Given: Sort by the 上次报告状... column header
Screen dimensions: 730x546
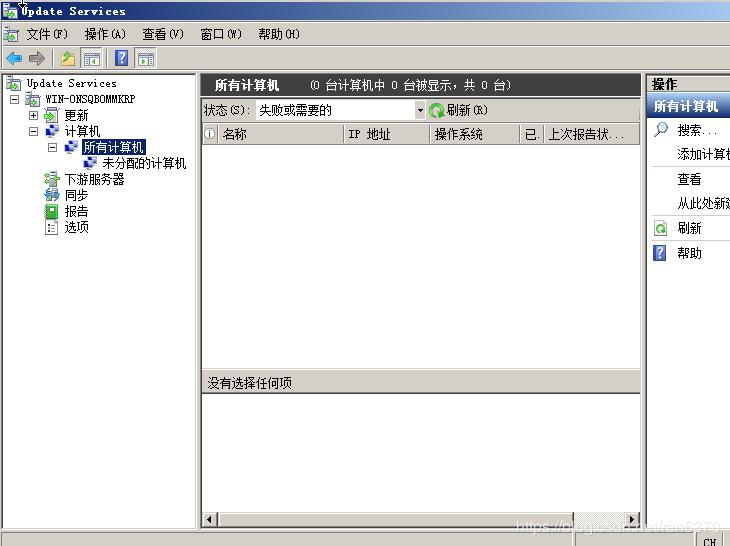Looking at the screenshot, I should point(591,134).
